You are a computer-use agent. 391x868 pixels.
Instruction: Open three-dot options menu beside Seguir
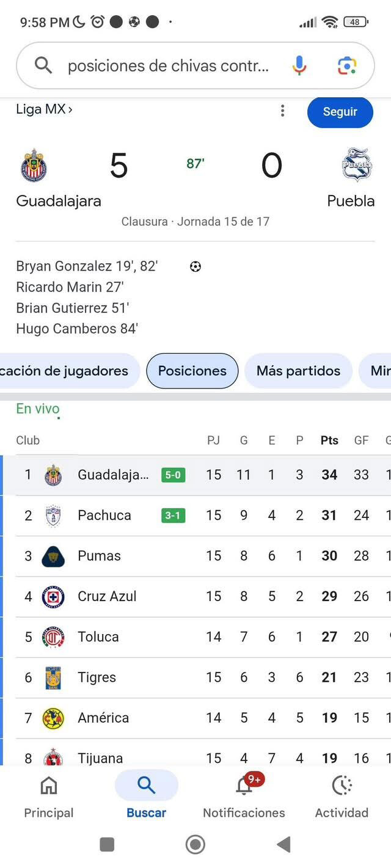tap(282, 111)
